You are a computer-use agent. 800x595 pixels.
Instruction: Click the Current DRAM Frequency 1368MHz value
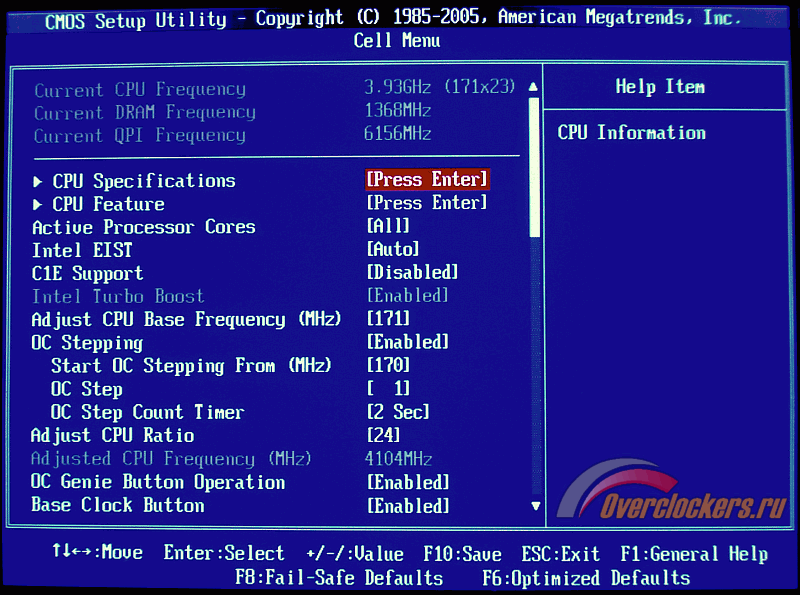398,110
